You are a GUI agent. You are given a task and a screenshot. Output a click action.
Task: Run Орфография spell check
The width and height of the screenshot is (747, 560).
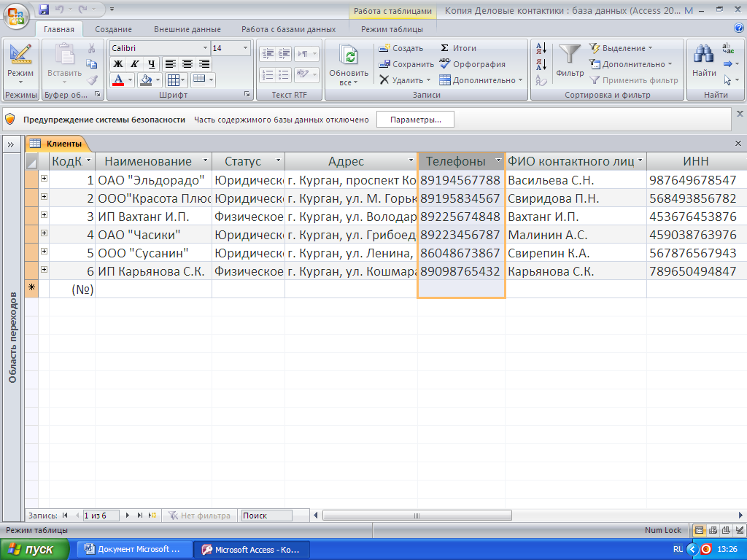tap(472, 64)
